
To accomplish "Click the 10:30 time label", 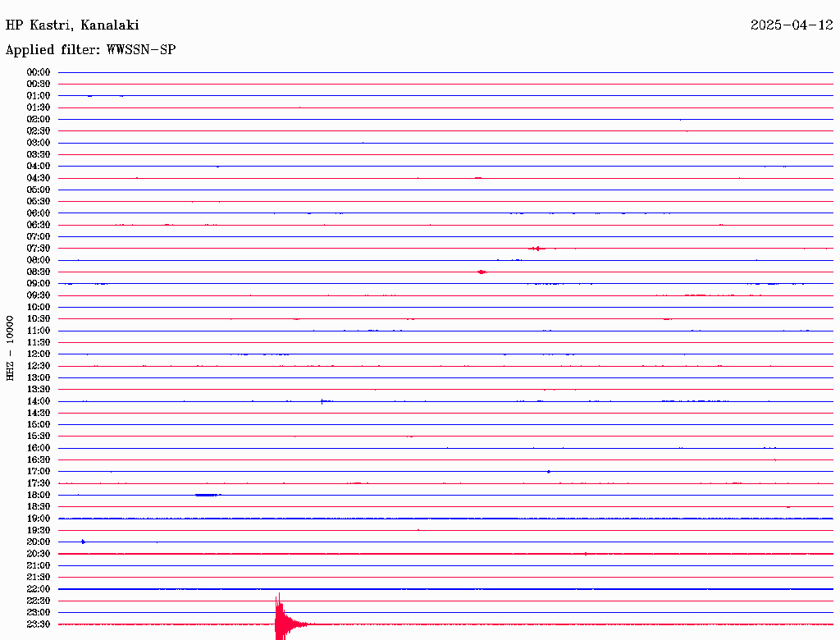I will click(x=39, y=319).
